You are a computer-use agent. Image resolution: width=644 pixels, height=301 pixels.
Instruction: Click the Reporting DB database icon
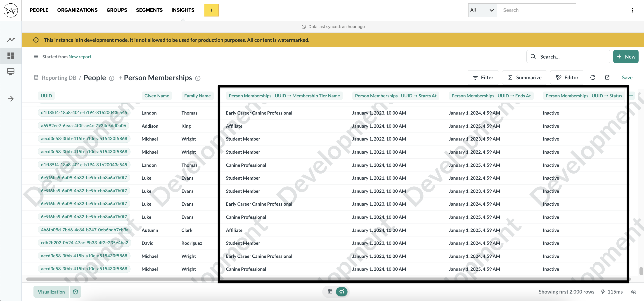(x=36, y=78)
